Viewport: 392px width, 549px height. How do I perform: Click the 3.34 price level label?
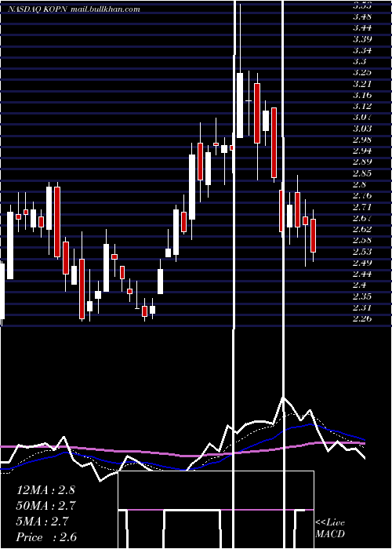(362, 50)
